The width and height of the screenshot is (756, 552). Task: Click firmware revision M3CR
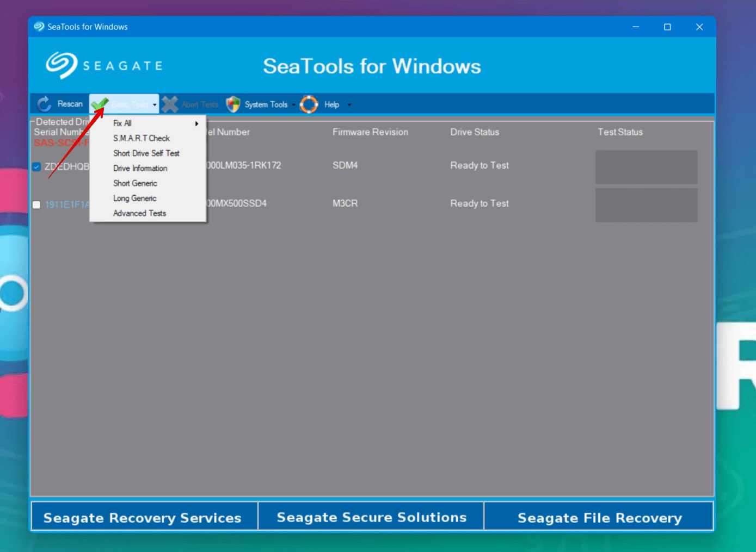click(x=345, y=203)
